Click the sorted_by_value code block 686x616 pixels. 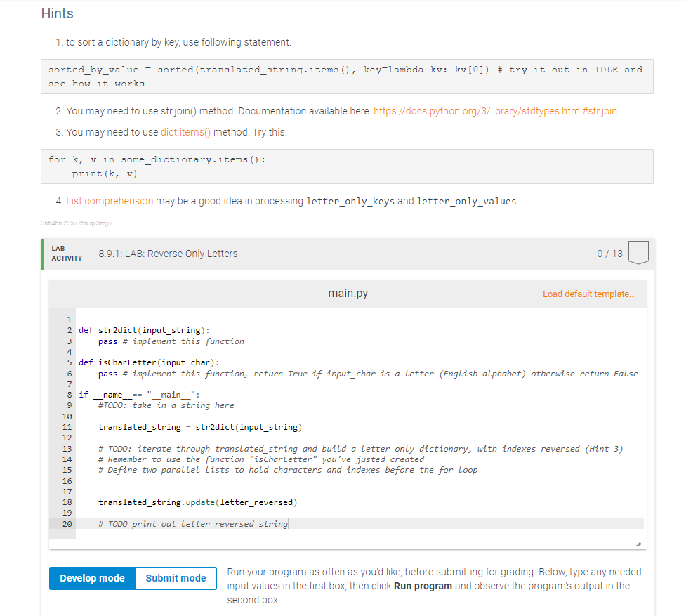click(x=347, y=77)
